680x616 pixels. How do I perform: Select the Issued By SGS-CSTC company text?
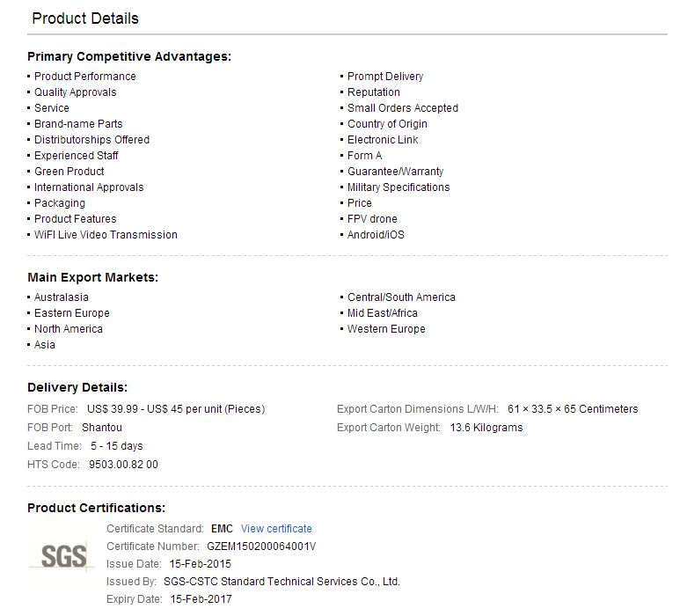282,582
